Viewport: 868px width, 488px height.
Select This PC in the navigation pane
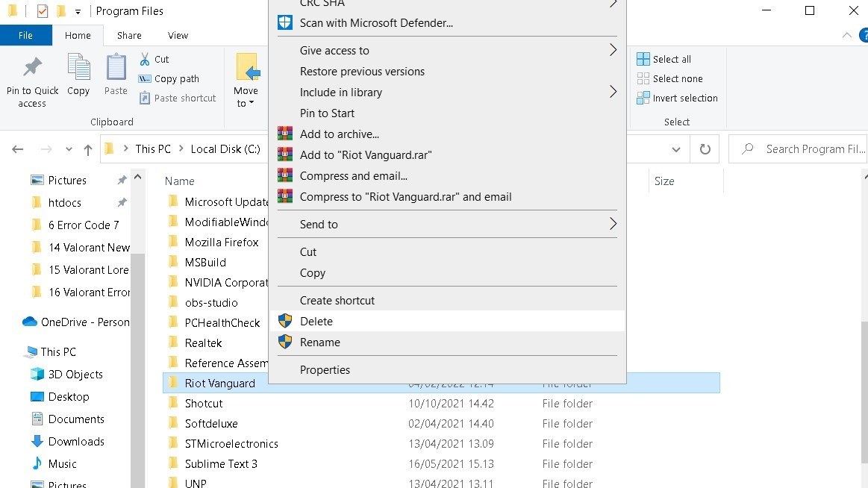[x=58, y=352]
